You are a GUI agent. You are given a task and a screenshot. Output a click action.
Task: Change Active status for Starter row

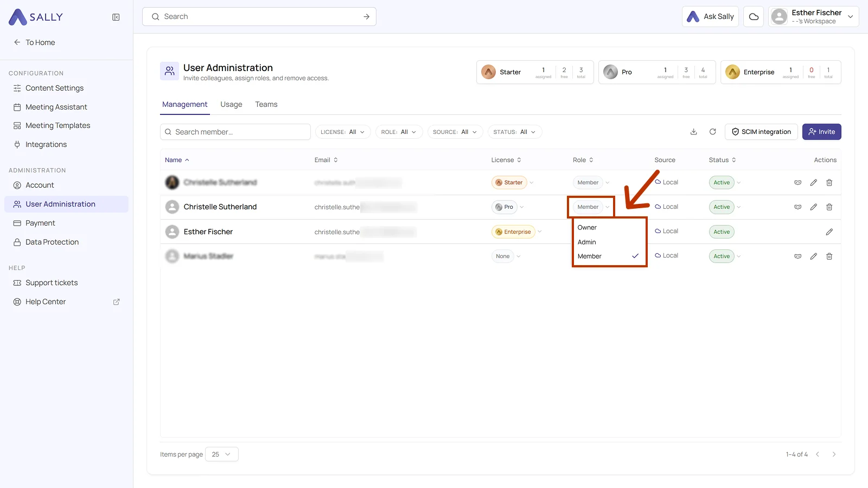point(725,183)
